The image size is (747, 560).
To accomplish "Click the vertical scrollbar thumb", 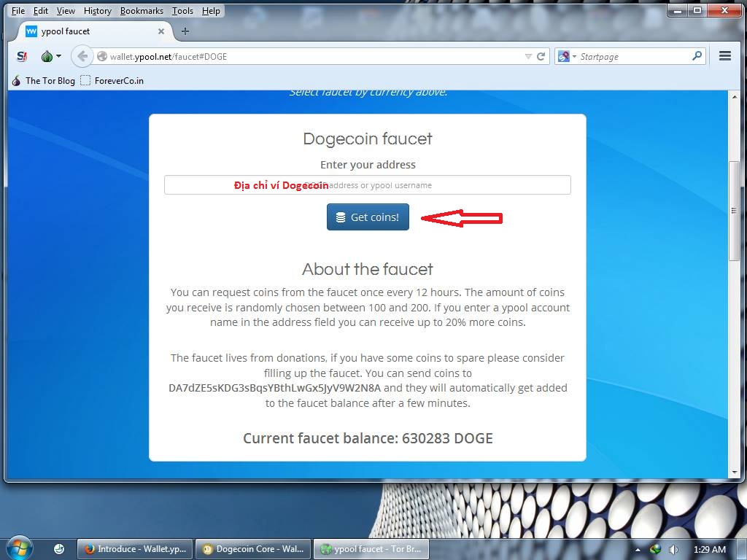I will click(734, 211).
